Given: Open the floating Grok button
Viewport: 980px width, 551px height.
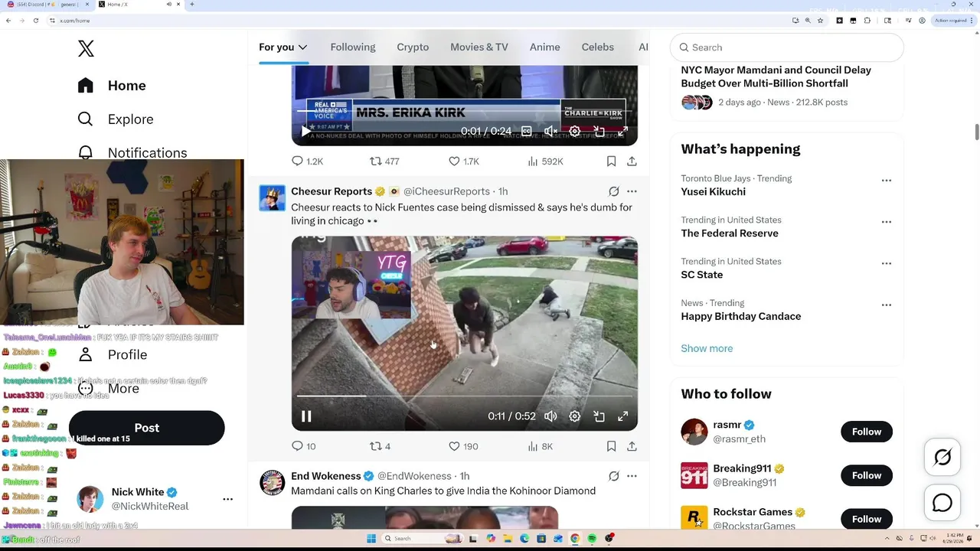Looking at the screenshot, I should click(x=942, y=458).
